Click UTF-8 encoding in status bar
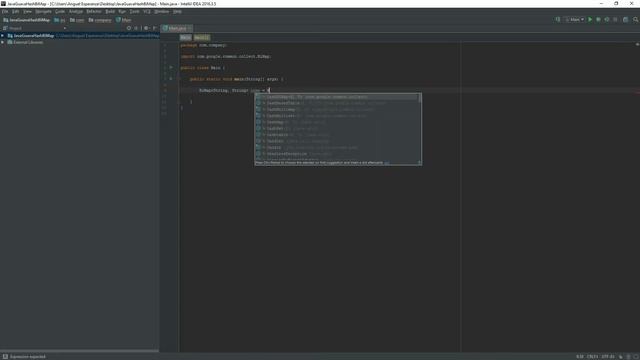Viewport: 640px width, 360px height. (608, 357)
